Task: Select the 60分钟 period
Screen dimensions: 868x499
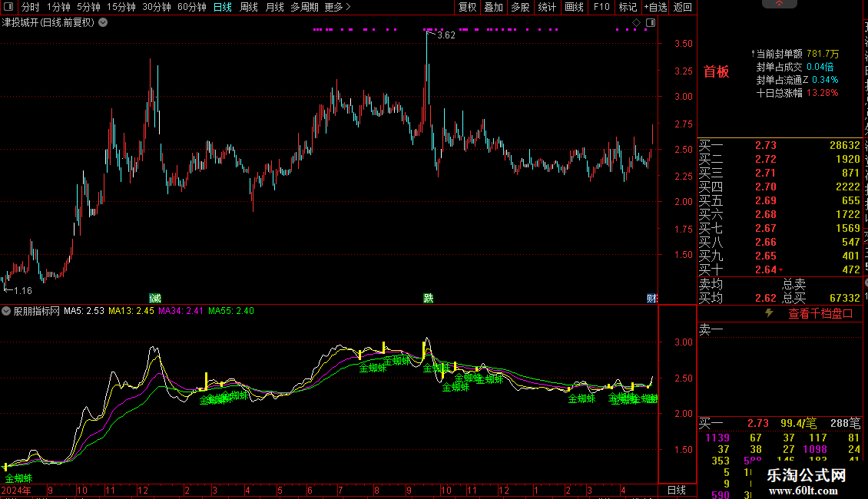Action: (191, 7)
